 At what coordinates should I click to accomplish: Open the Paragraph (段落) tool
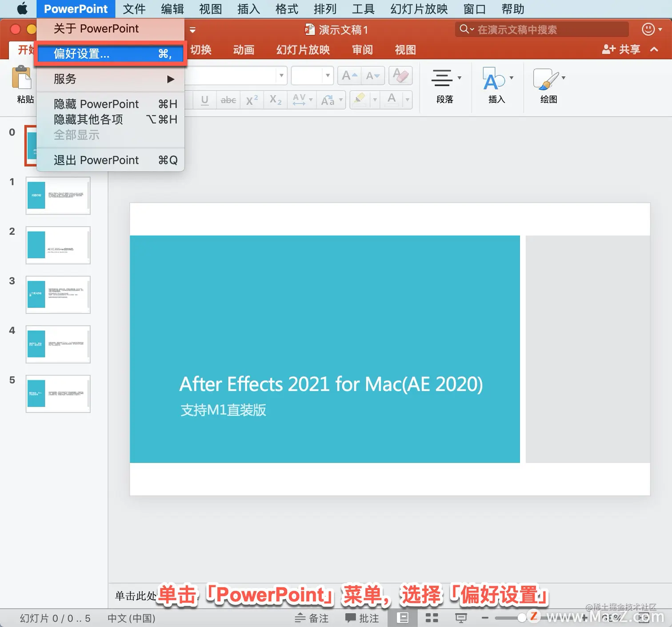coord(444,86)
